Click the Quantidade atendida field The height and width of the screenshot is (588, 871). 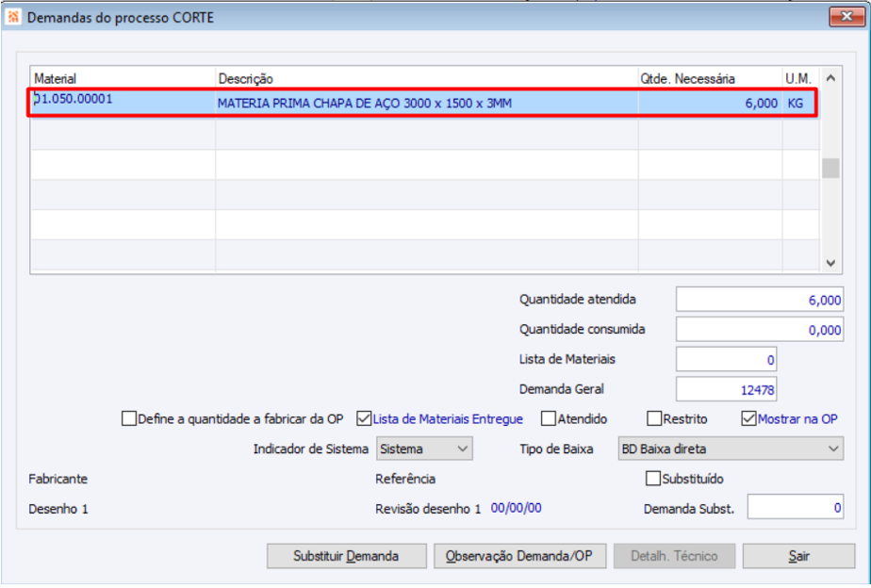(760, 300)
